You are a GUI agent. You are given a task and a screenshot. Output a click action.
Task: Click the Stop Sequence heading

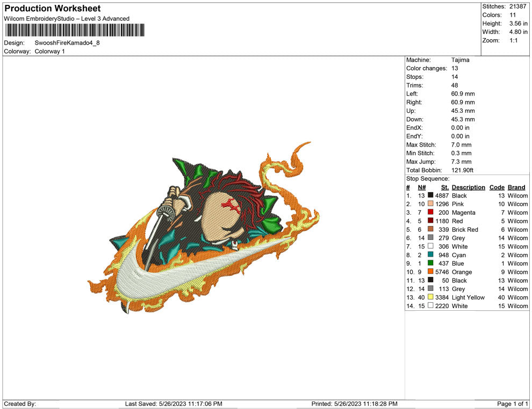428,179
